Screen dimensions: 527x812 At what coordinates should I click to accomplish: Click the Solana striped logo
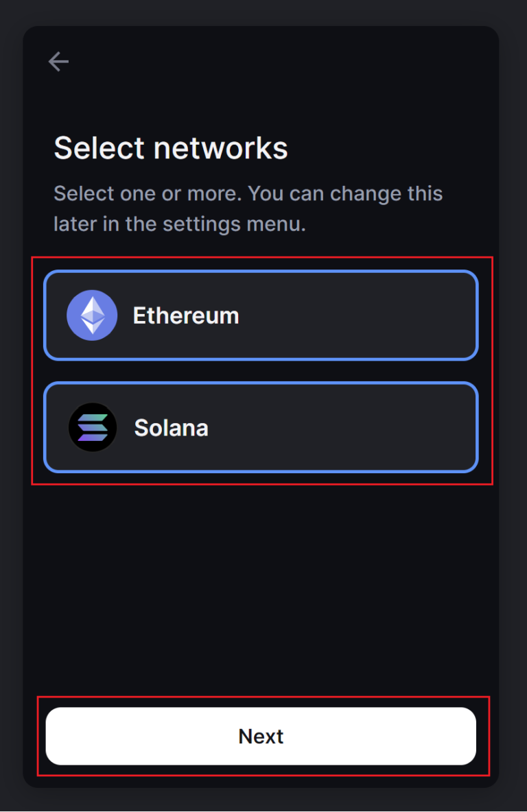click(x=92, y=427)
